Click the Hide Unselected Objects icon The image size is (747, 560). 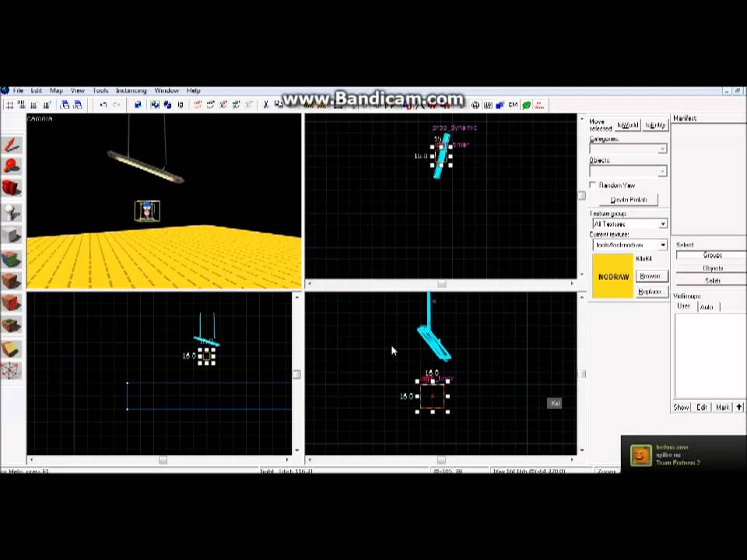tap(211, 105)
